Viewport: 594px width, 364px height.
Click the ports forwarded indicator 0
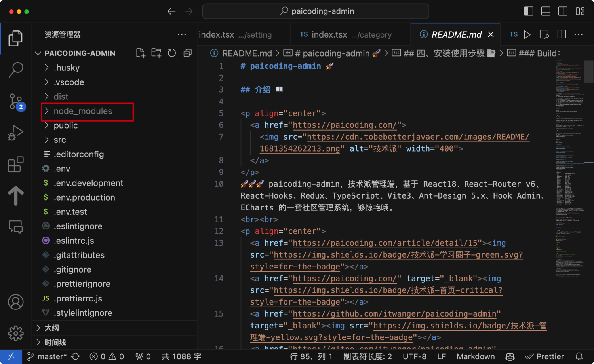[x=143, y=356]
